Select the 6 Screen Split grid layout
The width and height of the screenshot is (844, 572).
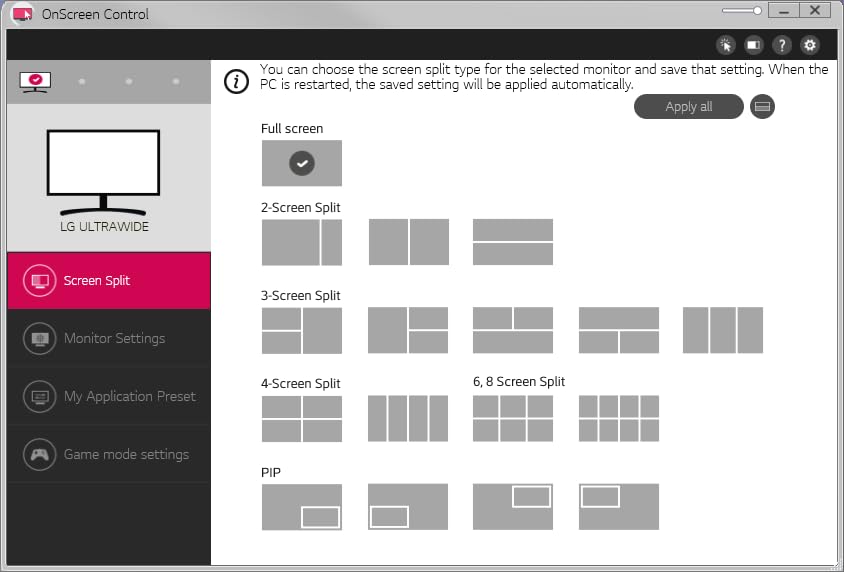[513, 419]
